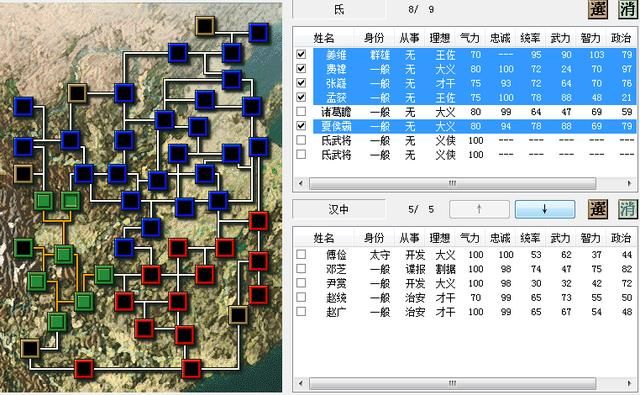Click the 汉中 list horizontal scrollbar thumb
The height and width of the screenshot is (395, 640).
(452, 383)
